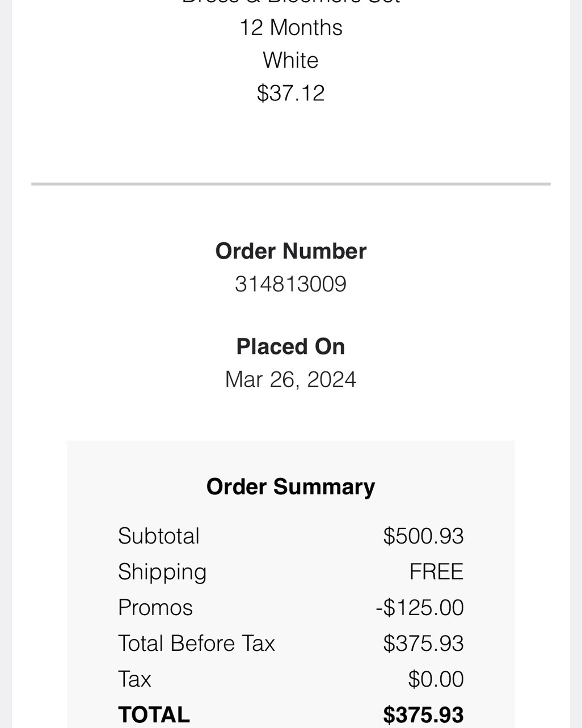Select the White color text
Screen dimensions: 582x728
click(x=290, y=60)
